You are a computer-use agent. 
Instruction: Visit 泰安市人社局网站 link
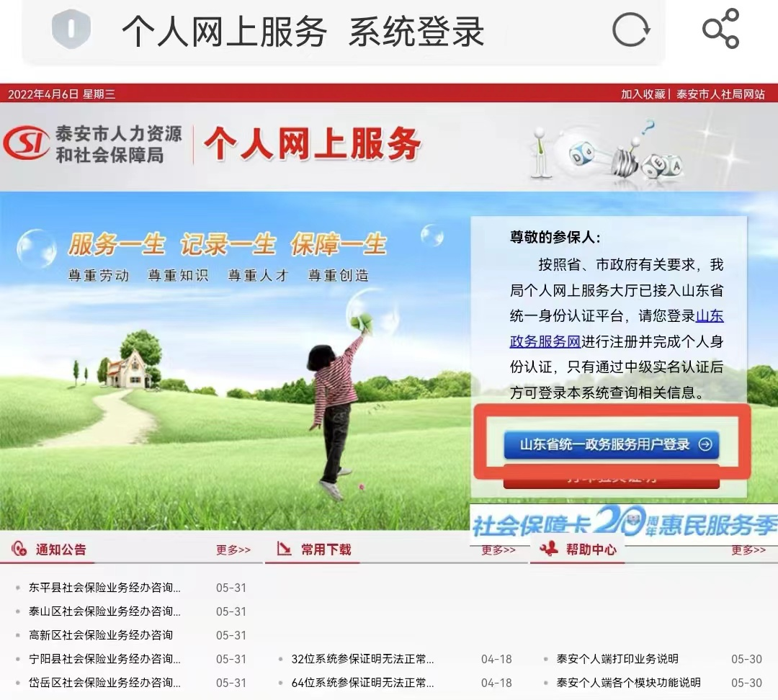pos(720,94)
